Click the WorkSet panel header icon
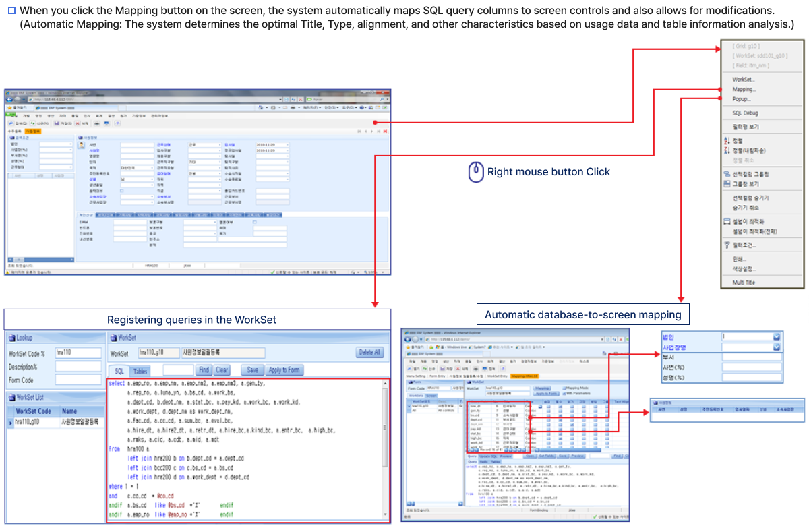Image resolution: width=809 pixels, height=532 pixels. click(x=114, y=338)
